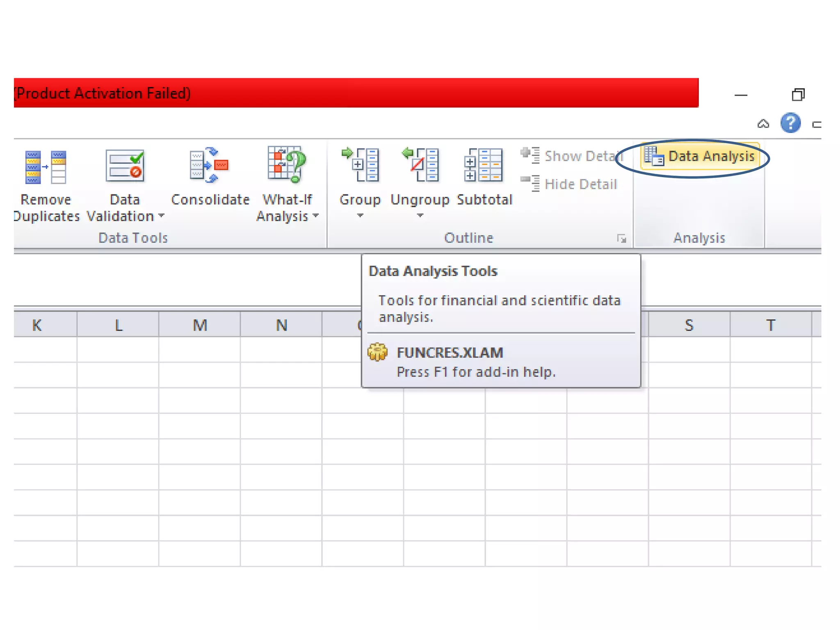840x630 pixels.
Task: Open the blue Help question mark
Action: point(790,123)
